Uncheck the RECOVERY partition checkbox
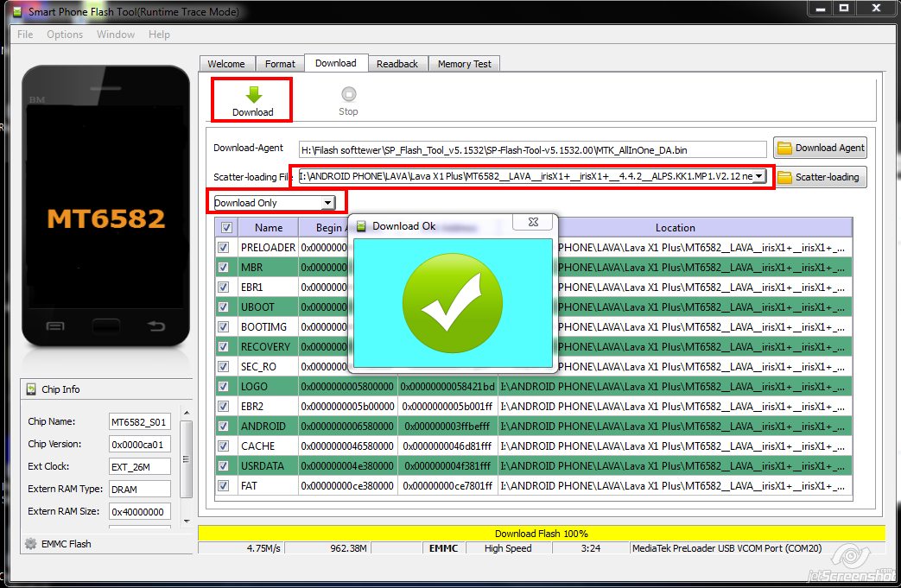The image size is (901, 588). (x=224, y=347)
